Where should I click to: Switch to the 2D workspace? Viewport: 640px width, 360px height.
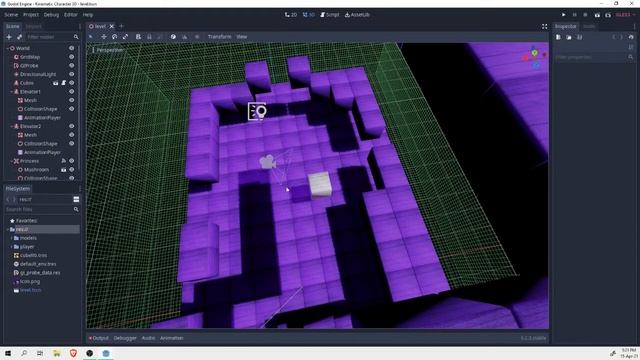tap(291, 15)
